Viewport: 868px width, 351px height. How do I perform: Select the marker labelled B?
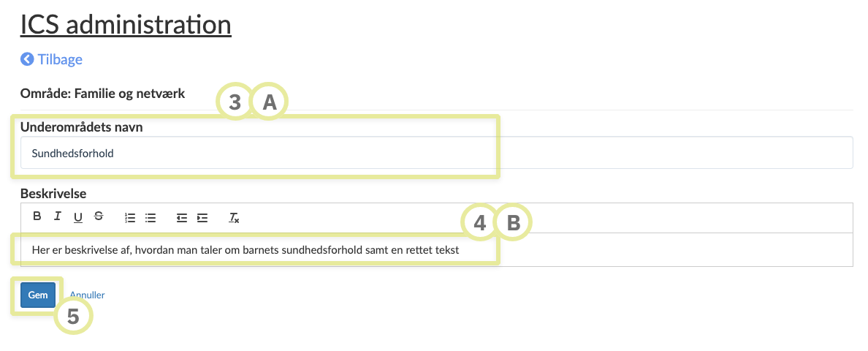514,223
